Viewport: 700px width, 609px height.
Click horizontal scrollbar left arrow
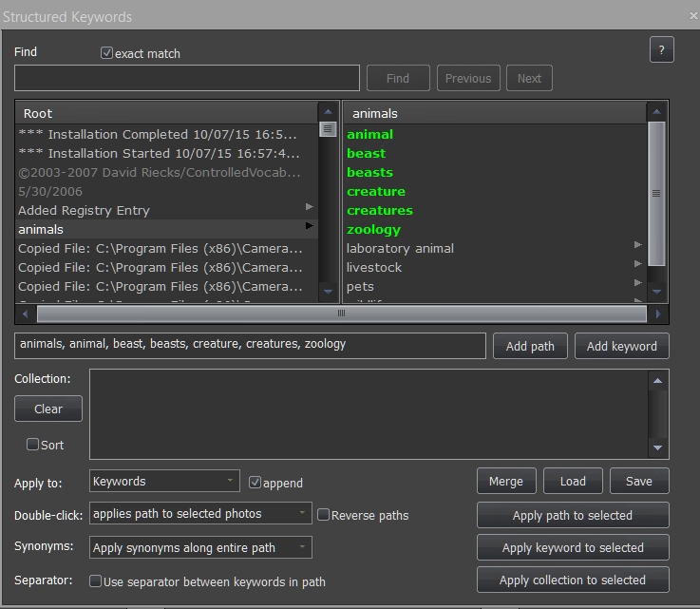point(26,314)
